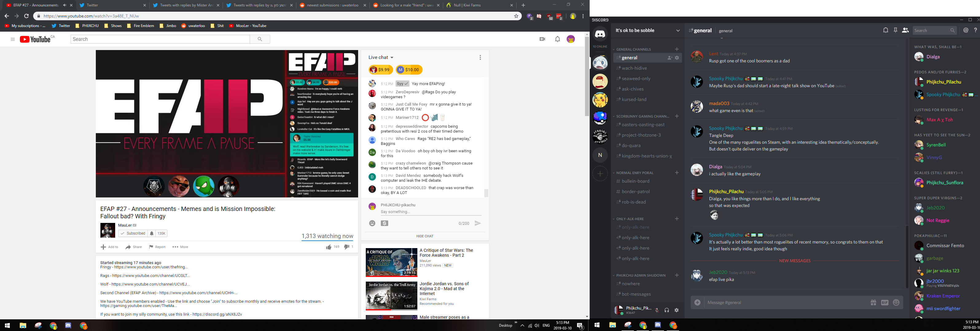The width and height of the screenshot is (980, 331).
Task: Toggle MauLer subscription notification bell
Action: pos(151,233)
